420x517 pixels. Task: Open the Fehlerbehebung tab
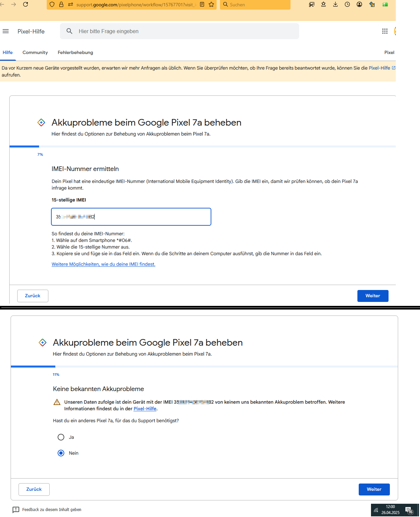tap(75, 52)
